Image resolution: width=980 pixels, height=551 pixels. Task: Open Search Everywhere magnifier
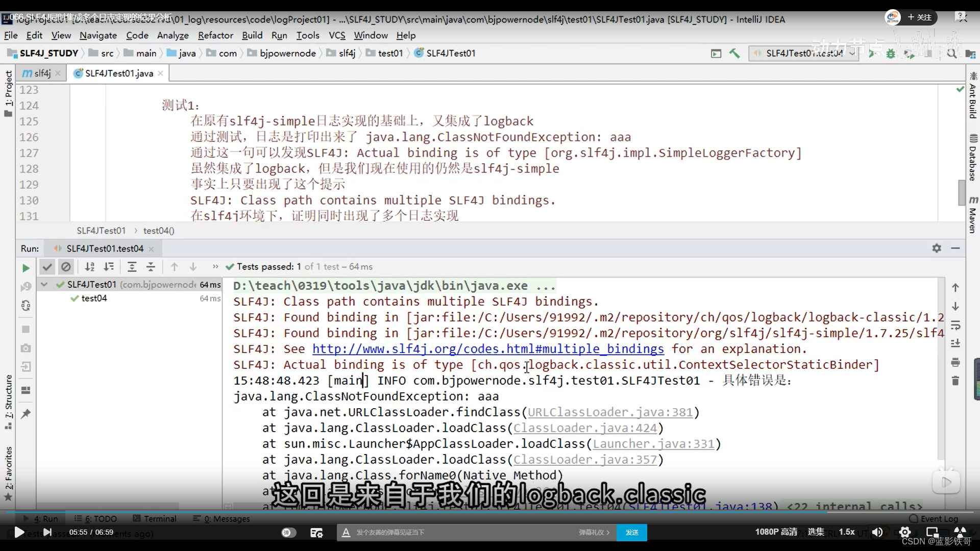(x=951, y=53)
